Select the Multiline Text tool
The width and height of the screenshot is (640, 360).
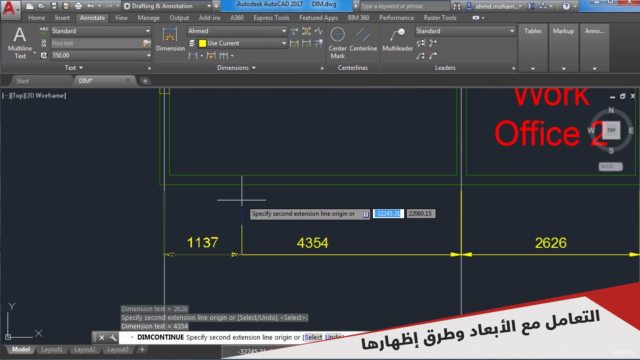[x=20, y=42]
